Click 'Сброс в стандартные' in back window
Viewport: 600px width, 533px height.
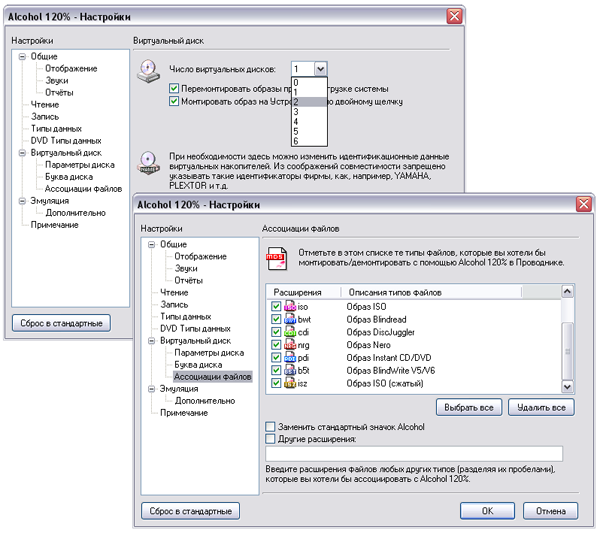pyautogui.click(x=61, y=323)
